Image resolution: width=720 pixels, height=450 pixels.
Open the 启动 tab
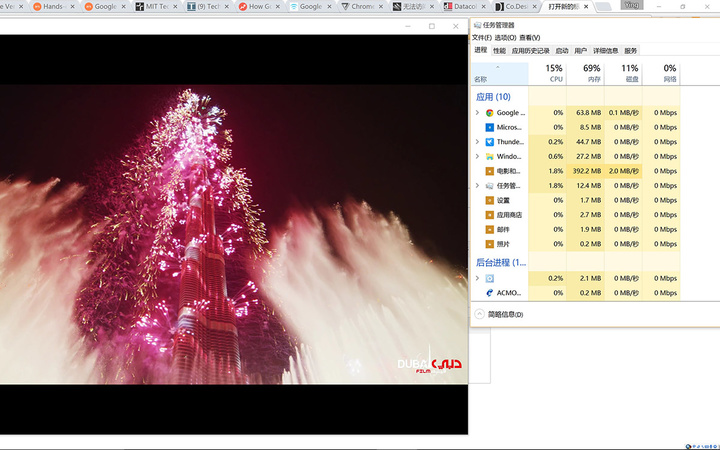pyautogui.click(x=562, y=50)
